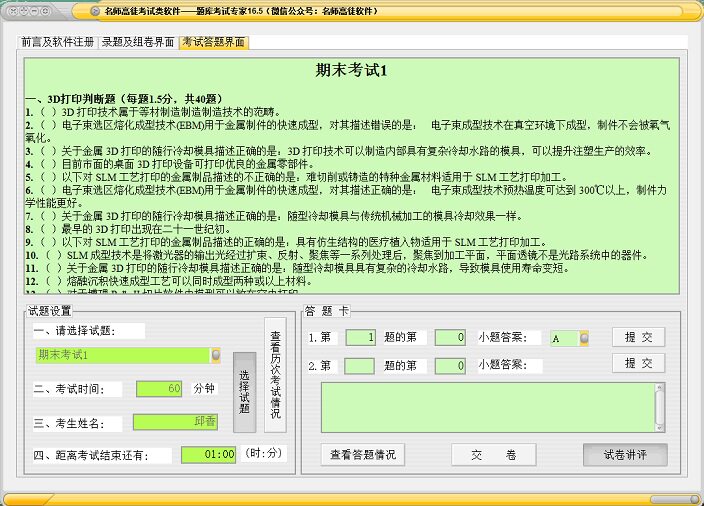Open the 前言及软件注册 tab
This screenshot has width=704, height=506.
pyautogui.click(x=58, y=42)
